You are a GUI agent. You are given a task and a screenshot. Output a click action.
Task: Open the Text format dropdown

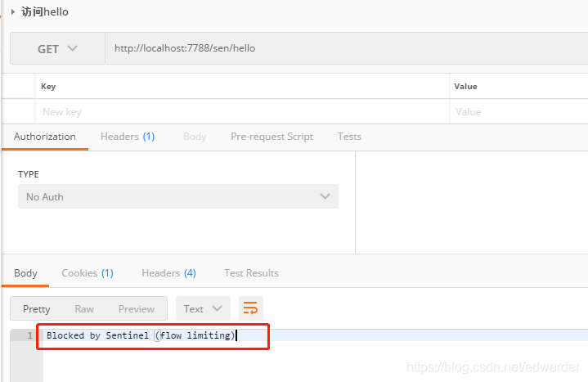click(203, 308)
